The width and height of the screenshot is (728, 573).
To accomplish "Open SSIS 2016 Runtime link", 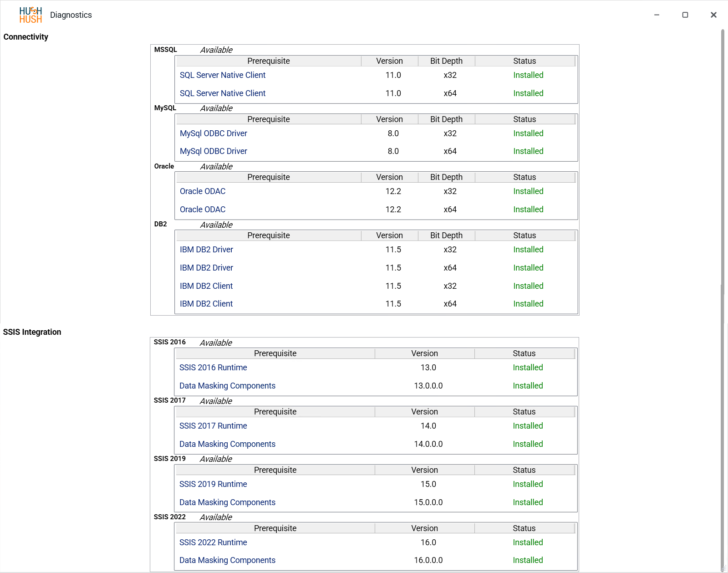I will [x=213, y=368].
